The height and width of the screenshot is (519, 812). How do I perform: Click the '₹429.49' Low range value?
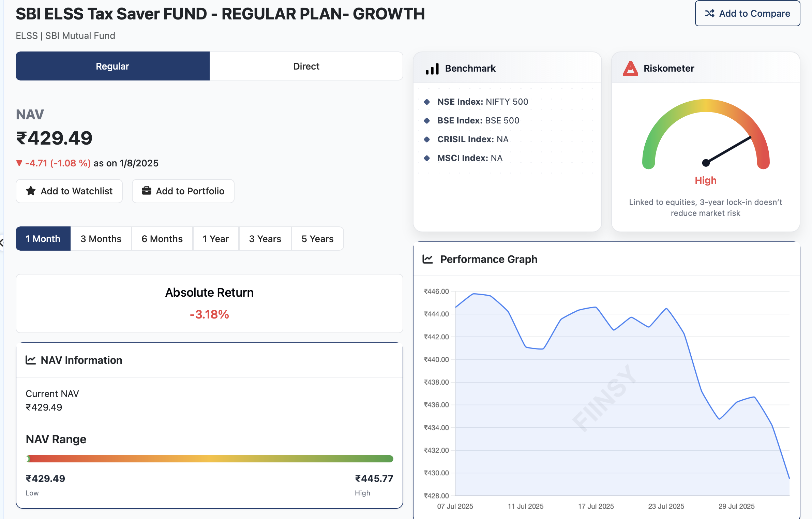click(45, 478)
